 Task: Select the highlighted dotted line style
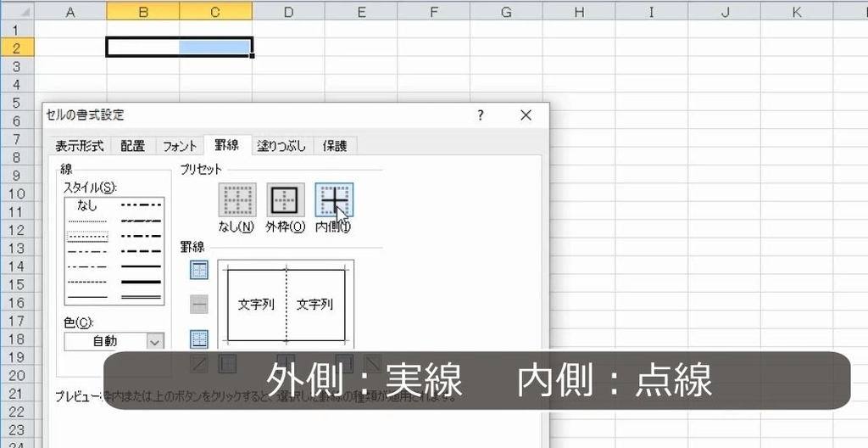click(87, 236)
